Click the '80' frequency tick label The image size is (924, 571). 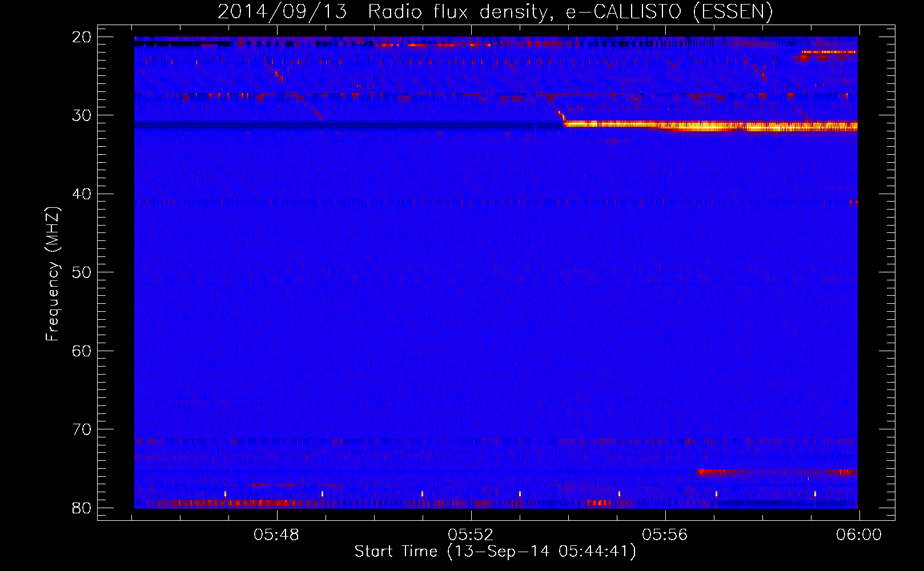[x=82, y=508]
